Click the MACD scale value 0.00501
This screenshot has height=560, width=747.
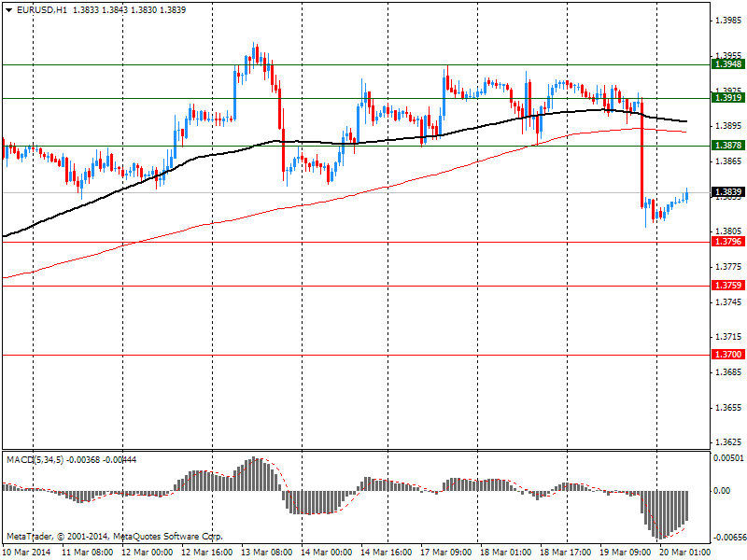[728, 458]
